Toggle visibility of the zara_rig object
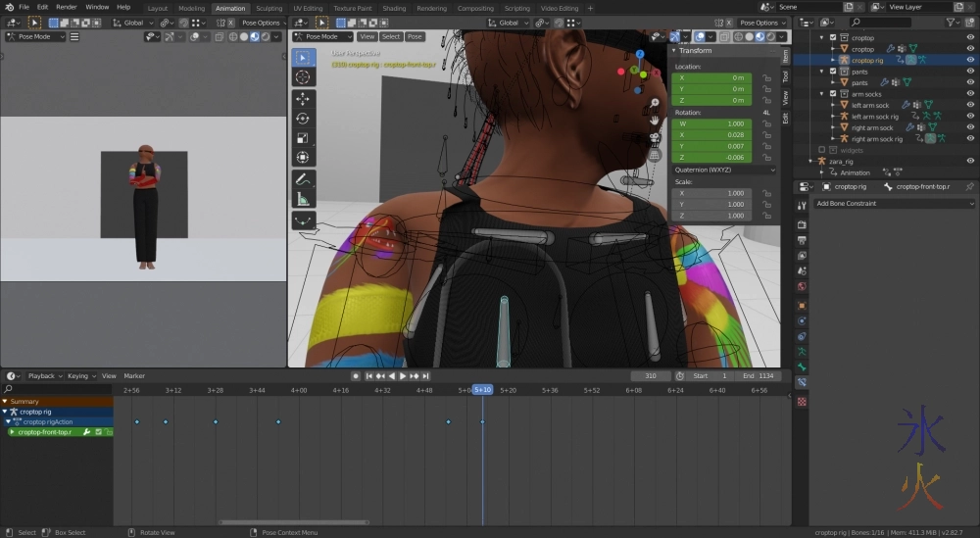The height and width of the screenshot is (538, 980). (969, 162)
